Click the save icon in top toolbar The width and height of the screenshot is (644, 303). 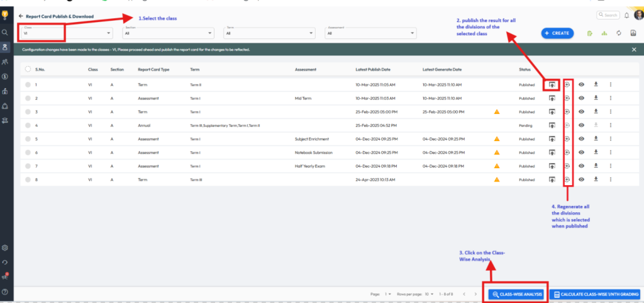(x=633, y=33)
